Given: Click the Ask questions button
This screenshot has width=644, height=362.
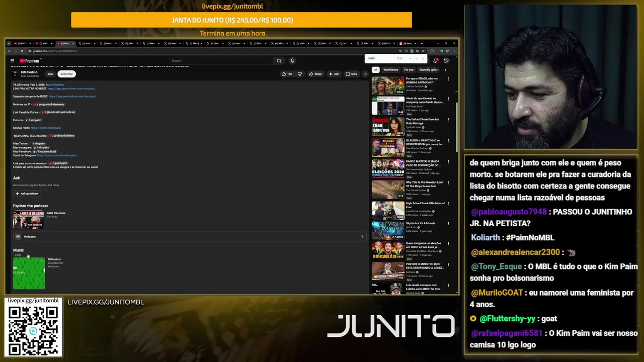Looking at the screenshot, I should (x=27, y=194).
